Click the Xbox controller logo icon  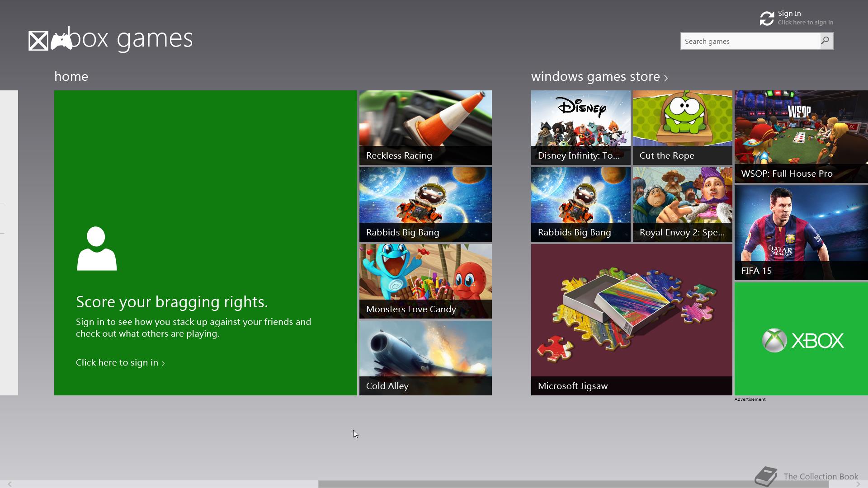pos(61,41)
